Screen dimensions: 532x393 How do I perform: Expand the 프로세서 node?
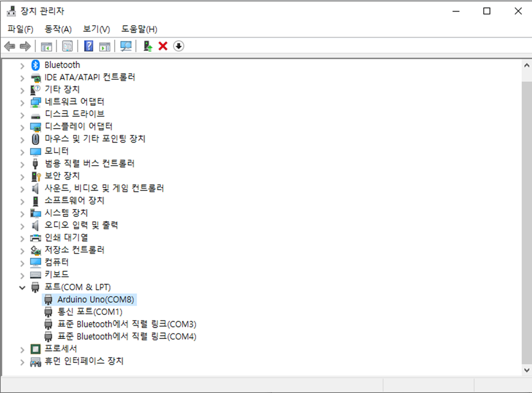coord(22,349)
